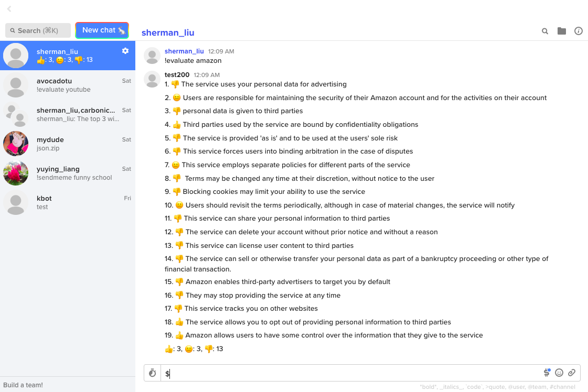Click yuying_liang flower profile picture
Viewport: 588px width, 392px height.
click(16, 173)
